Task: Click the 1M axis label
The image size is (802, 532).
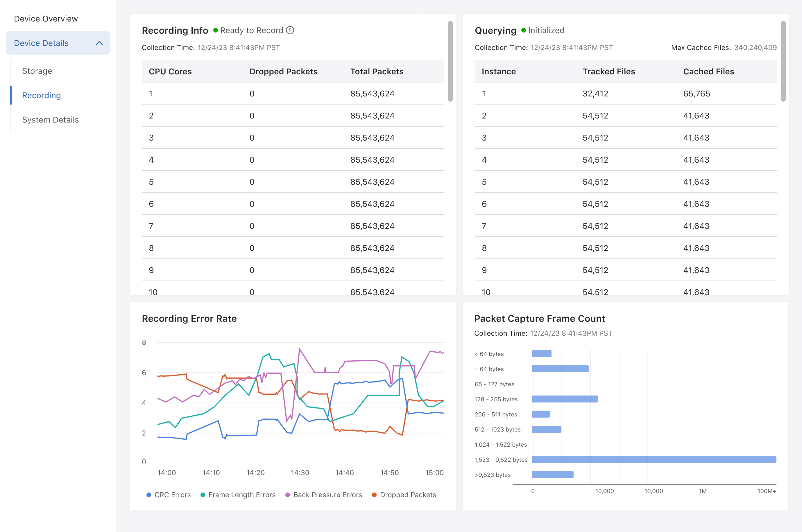Action: [x=703, y=491]
